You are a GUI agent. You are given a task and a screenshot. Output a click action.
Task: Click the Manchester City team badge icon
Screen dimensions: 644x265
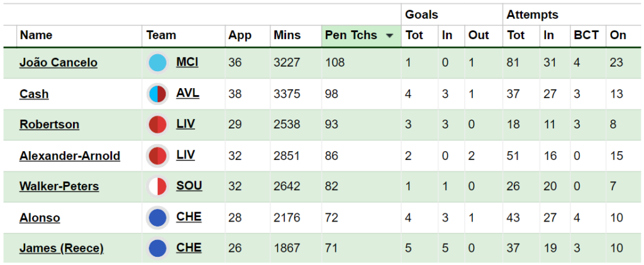(158, 64)
